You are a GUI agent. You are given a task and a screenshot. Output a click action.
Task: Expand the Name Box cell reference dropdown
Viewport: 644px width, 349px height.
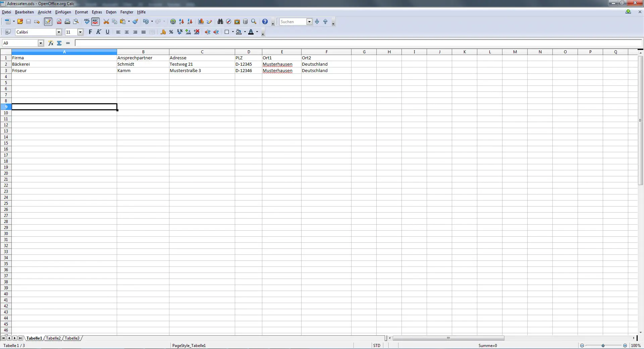(x=41, y=43)
